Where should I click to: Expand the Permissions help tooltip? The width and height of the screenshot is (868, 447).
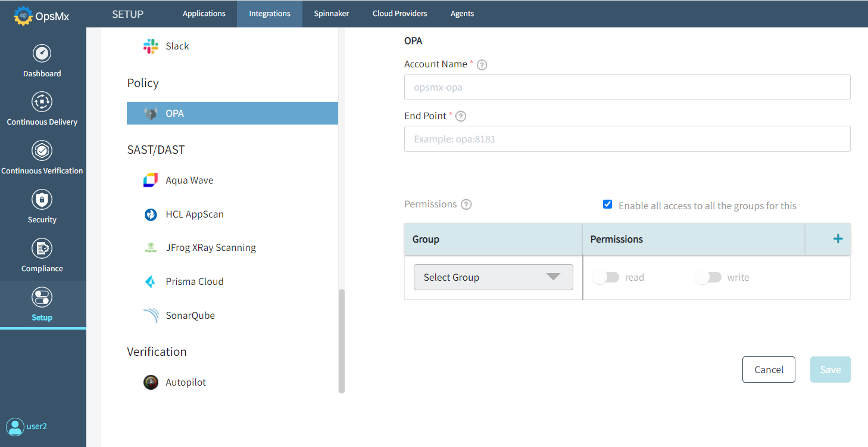466,204
